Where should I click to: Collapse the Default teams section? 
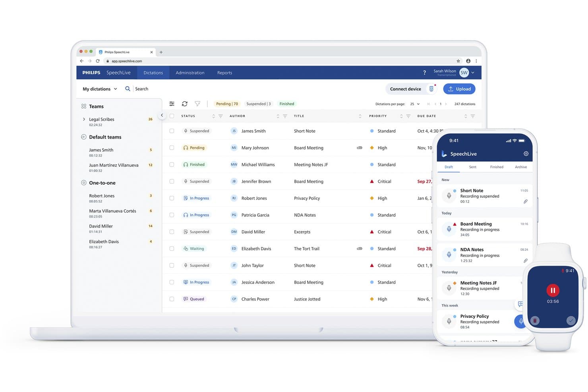(84, 137)
